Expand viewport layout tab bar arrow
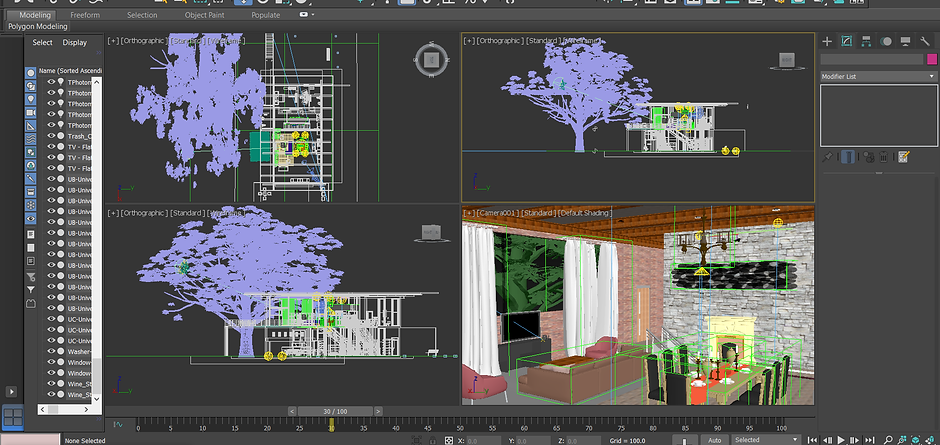This screenshot has height=445, width=940. coord(11,392)
